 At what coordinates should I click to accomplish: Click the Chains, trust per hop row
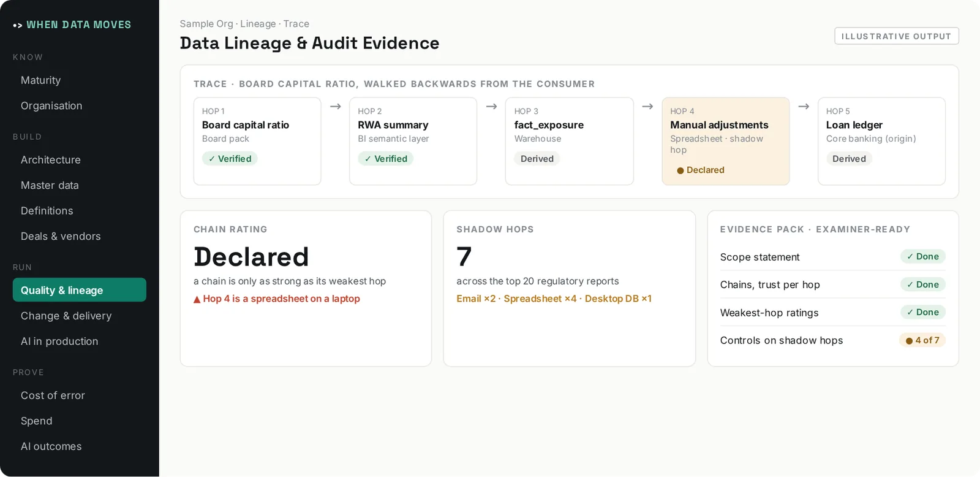[833, 284]
